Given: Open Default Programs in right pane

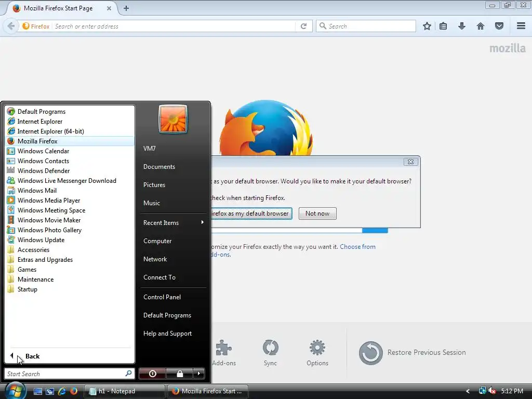Looking at the screenshot, I should click(x=174, y=315).
